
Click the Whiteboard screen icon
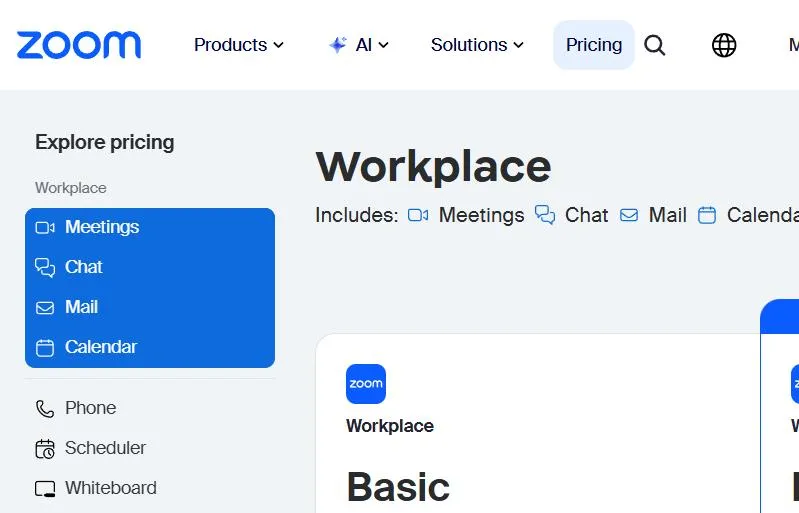tap(45, 489)
